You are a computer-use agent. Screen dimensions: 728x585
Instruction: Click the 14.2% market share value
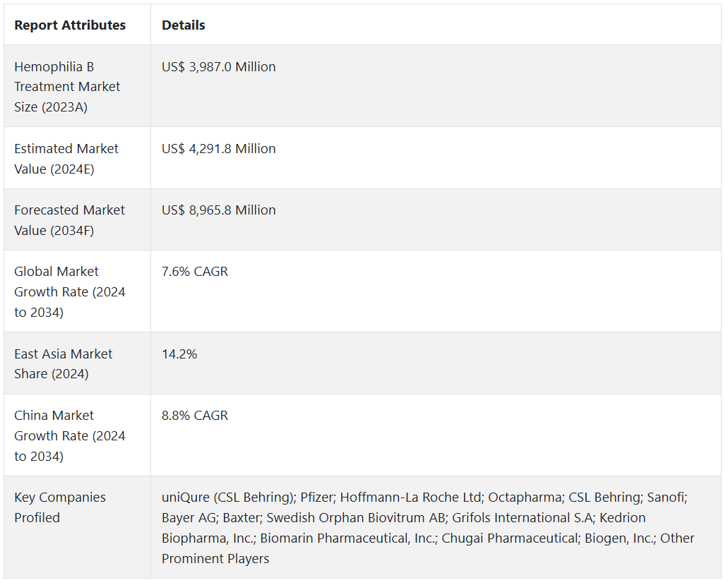point(179,354)
